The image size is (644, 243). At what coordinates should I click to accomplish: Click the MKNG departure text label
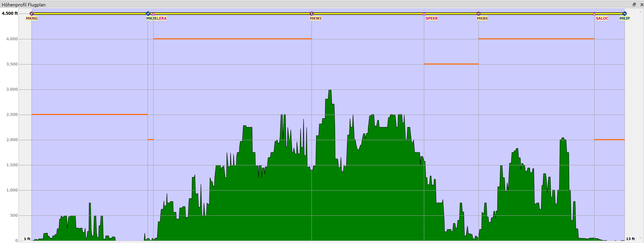pos(32,18)
